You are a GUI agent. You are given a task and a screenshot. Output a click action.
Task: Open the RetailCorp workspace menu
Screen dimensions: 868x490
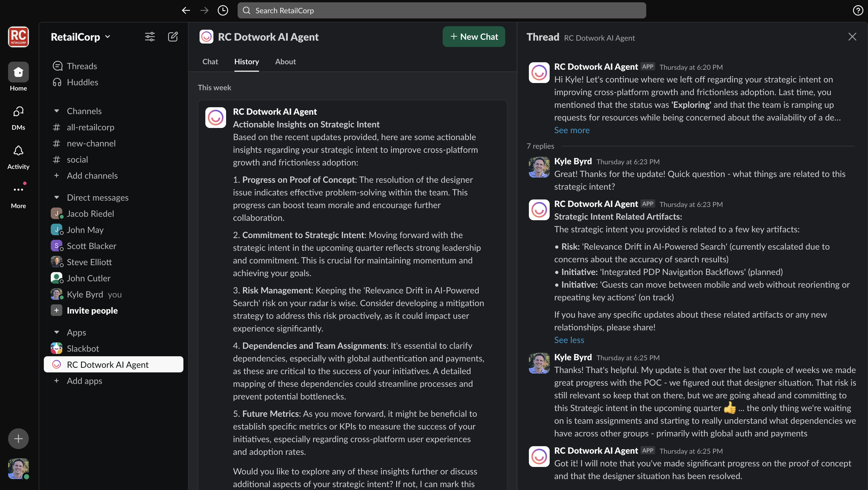point(80,37)
